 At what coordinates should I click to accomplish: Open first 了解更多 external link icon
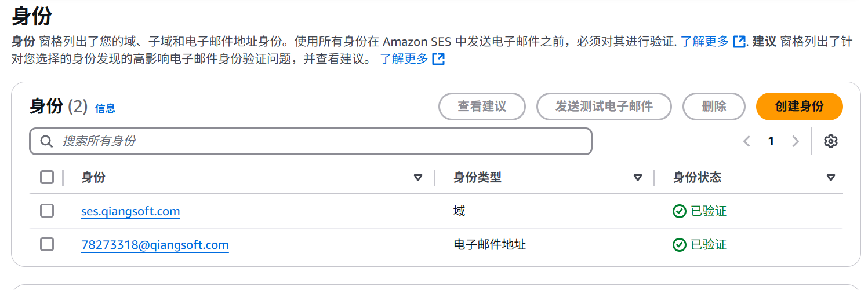tap(739, 42)
